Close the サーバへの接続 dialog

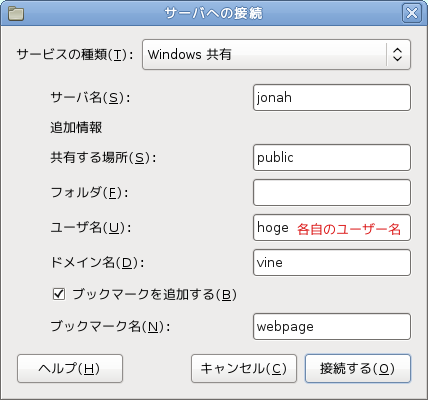[x=412, y=13]
